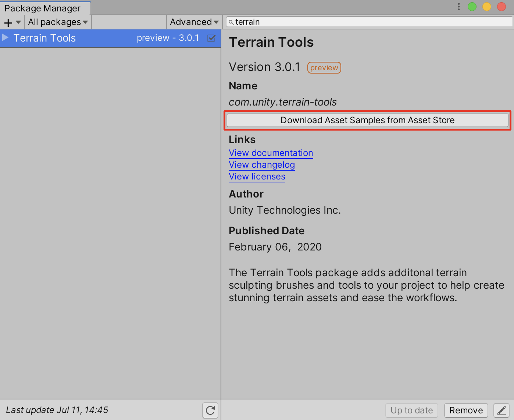Focus the search field containing terrain

369,22
